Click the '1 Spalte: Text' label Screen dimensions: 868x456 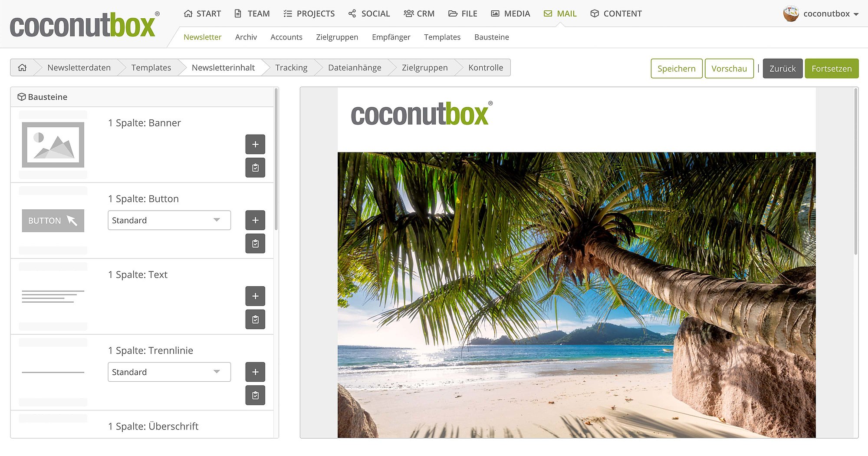pos(138,274)
